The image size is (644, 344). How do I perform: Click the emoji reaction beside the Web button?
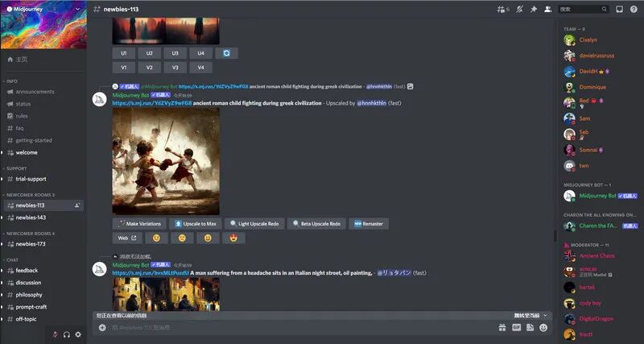click(x=156, y=238)
